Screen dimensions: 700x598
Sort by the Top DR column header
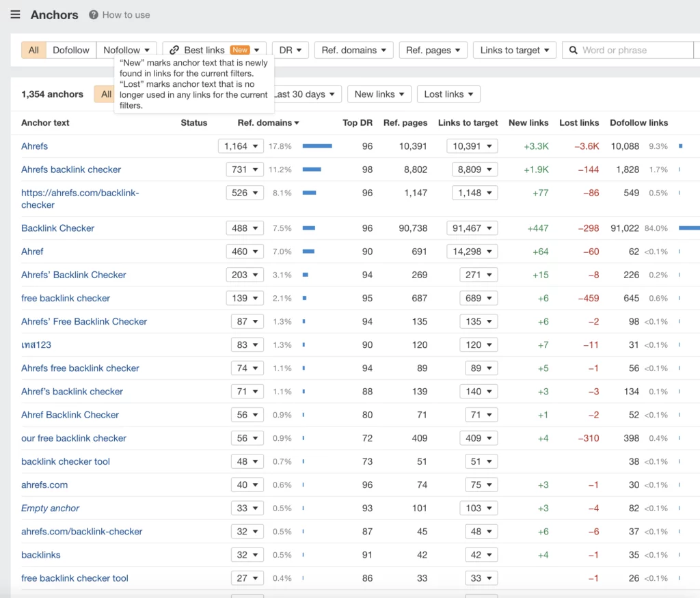(357, 123)
